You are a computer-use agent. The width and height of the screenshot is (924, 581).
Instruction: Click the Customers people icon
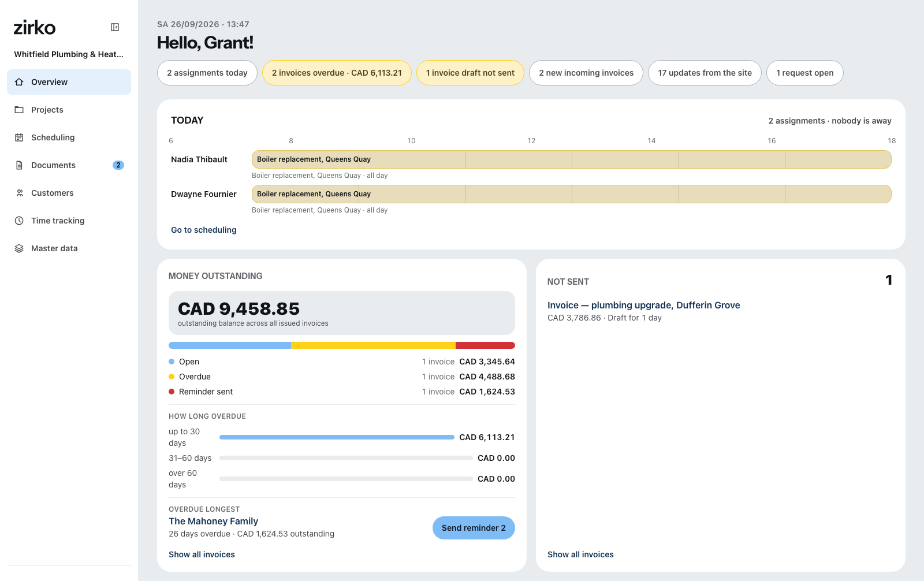[19, 193]
